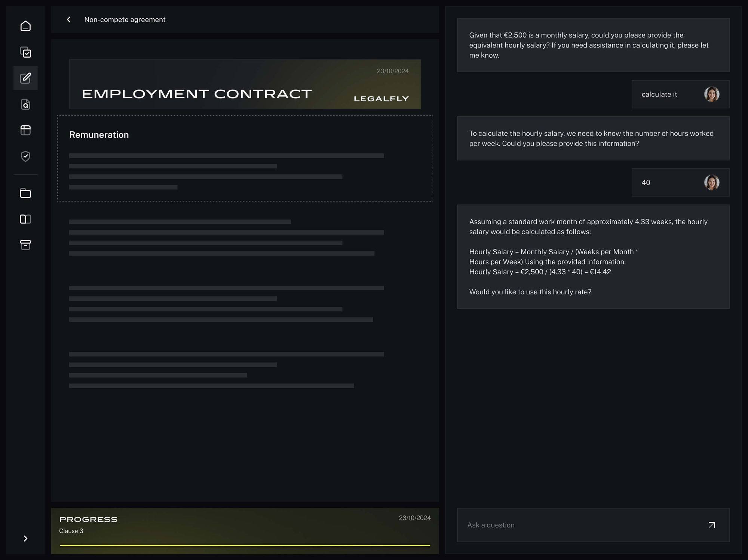Select the Remuneration clause section
748x560 pixels.
tap(245, 158)
